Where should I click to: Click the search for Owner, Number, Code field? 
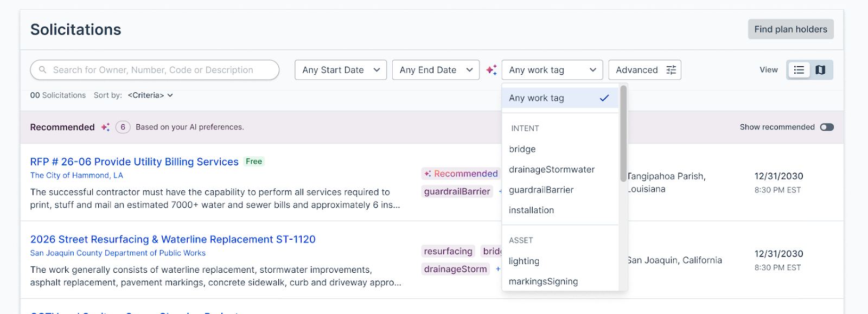point(155,70)
